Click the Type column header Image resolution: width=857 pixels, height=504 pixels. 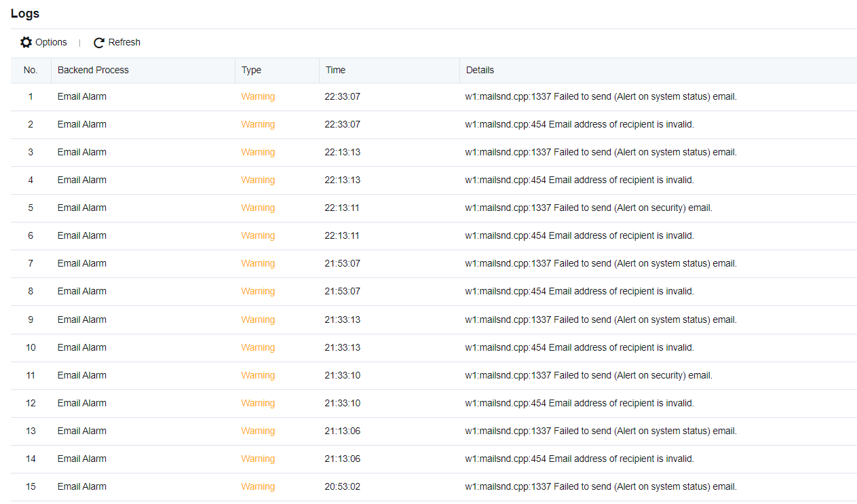coord(251,70)
